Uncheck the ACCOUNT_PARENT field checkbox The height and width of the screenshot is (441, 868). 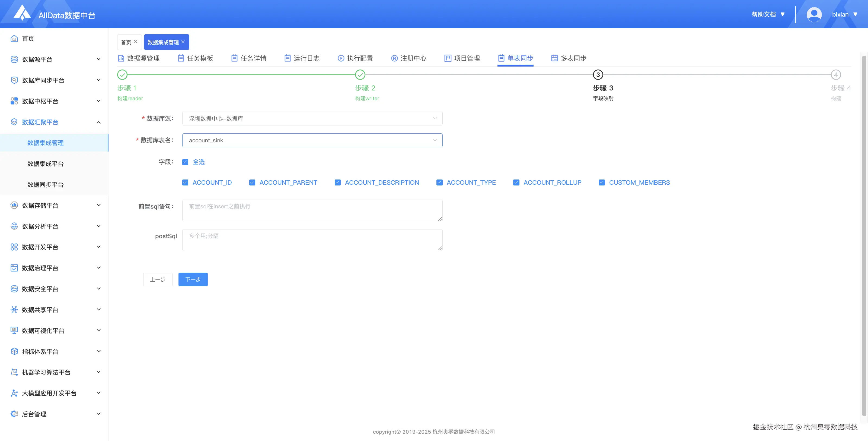252,183
